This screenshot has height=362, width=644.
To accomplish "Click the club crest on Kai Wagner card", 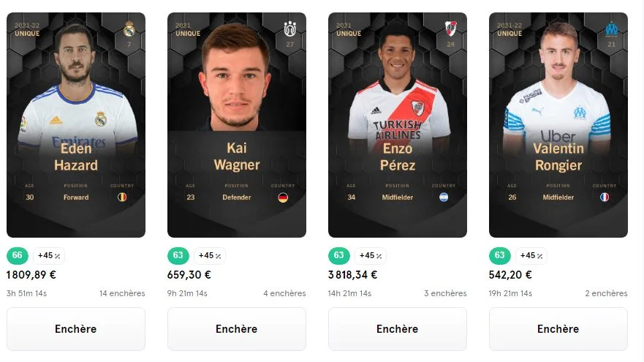I will (x=290, y=29).
